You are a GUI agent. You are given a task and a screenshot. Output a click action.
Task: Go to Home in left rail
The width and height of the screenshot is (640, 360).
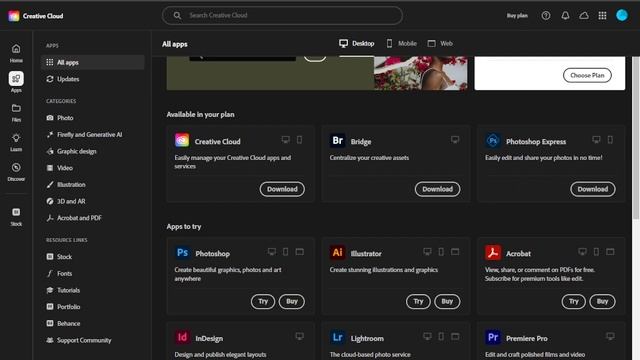[16, 53]
